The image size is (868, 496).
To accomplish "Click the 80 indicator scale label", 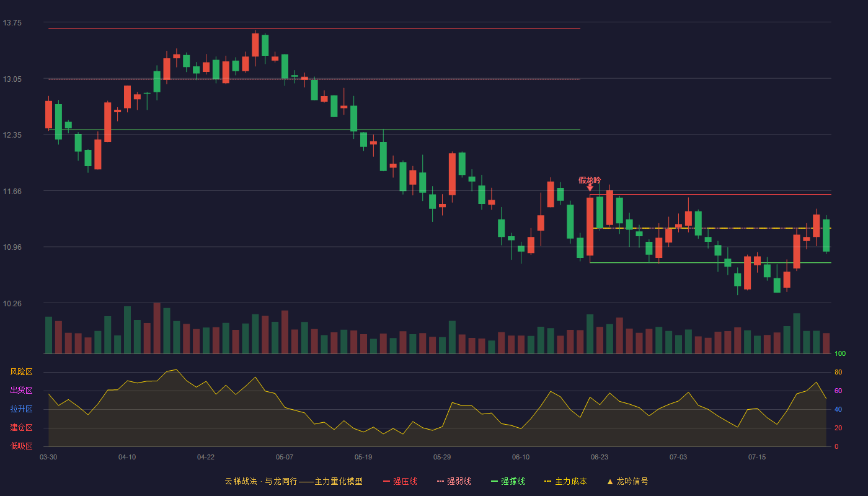I will coord(838,372).
